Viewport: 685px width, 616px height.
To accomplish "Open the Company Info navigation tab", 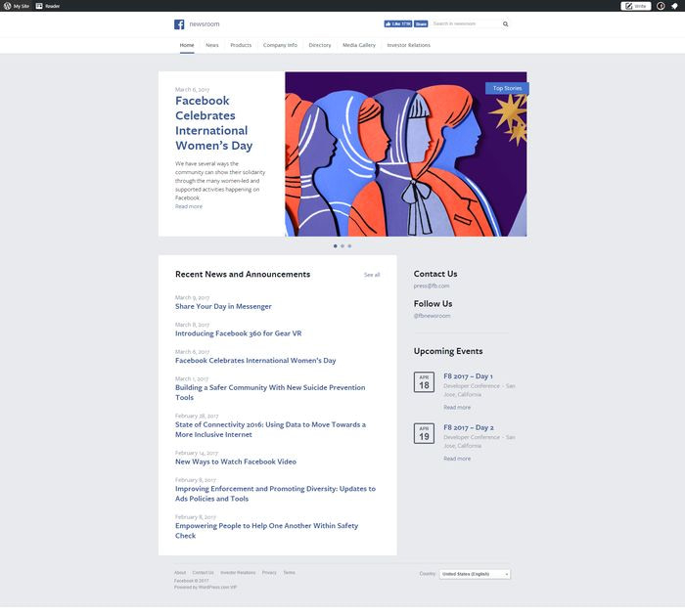I will pos(280,45).
